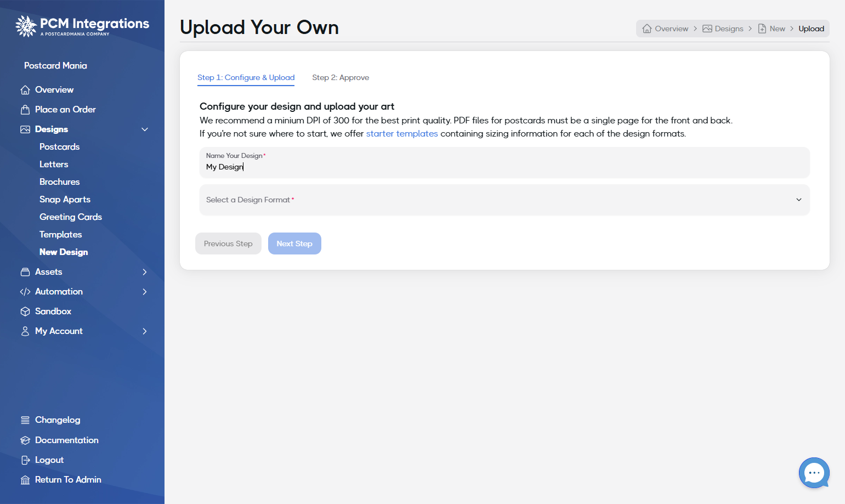This screenshot has width=845, height=504.
Task: Click the Changelog sidebar label
Action: pyautogui.click(x=58, y=420)
